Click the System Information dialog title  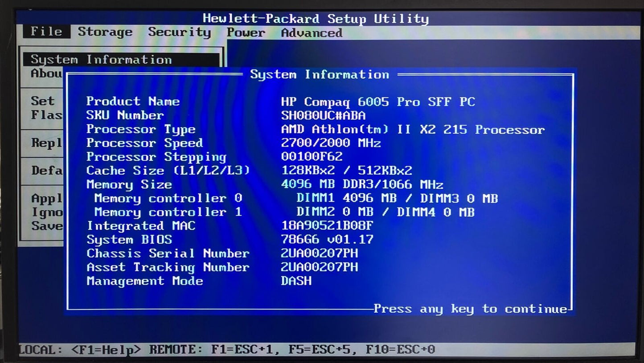point(320,74)
